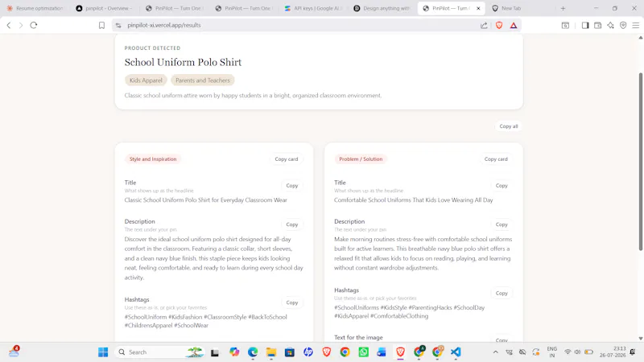Launch WhatsApp from the taskbar
Image resolution: width=644 pixels, height=362 pixels.
364,352
